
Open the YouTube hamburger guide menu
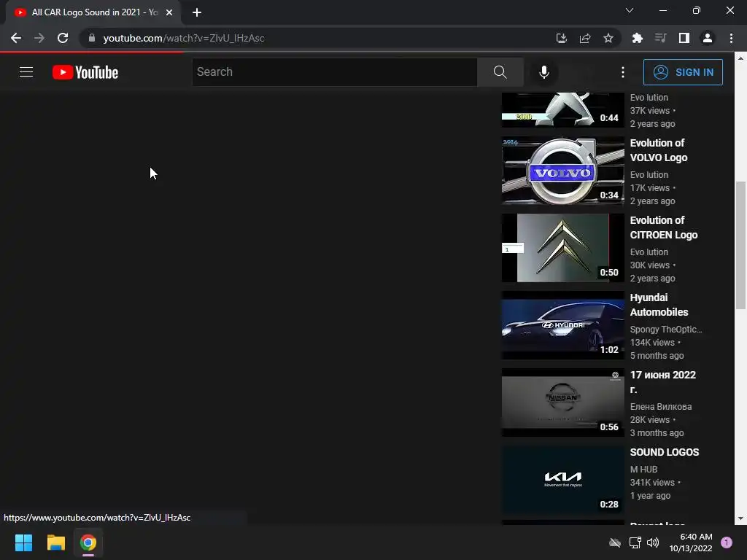[x=26, y=72]
